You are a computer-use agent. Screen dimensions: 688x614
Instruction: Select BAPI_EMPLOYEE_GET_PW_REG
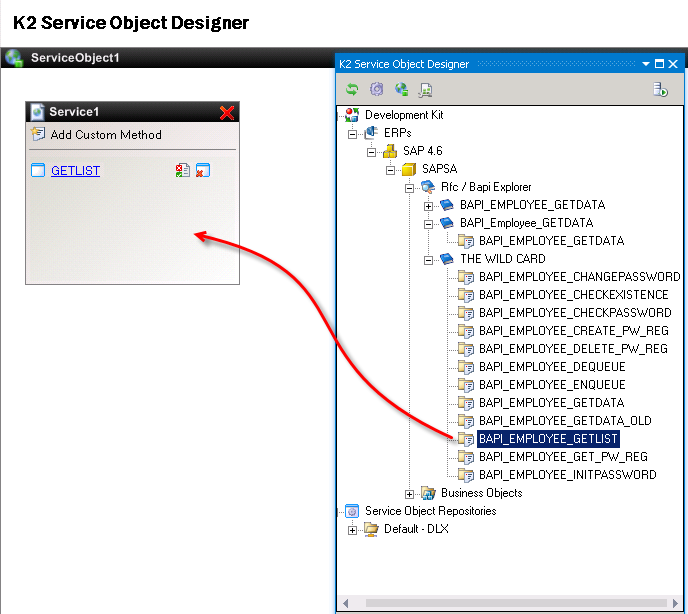click(563, 457)
